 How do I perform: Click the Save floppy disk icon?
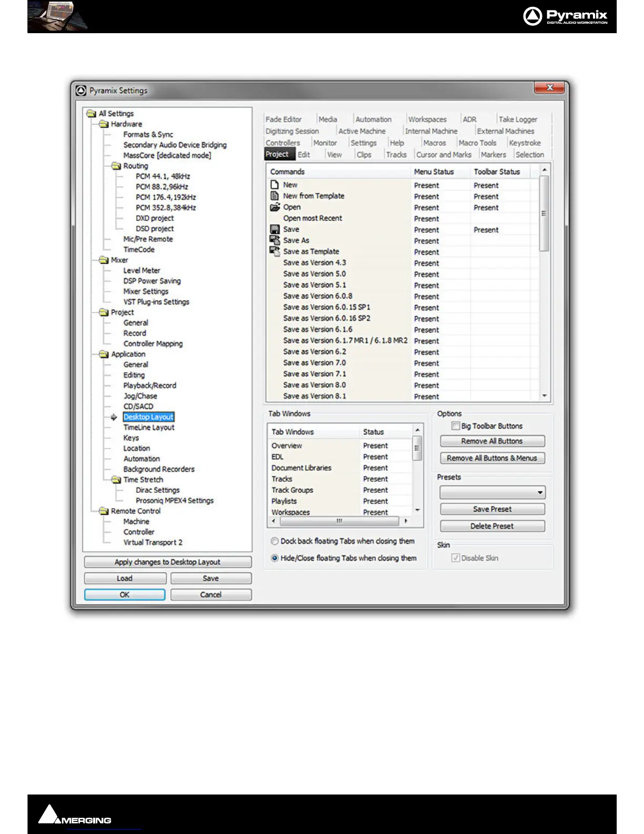point(274,230)
